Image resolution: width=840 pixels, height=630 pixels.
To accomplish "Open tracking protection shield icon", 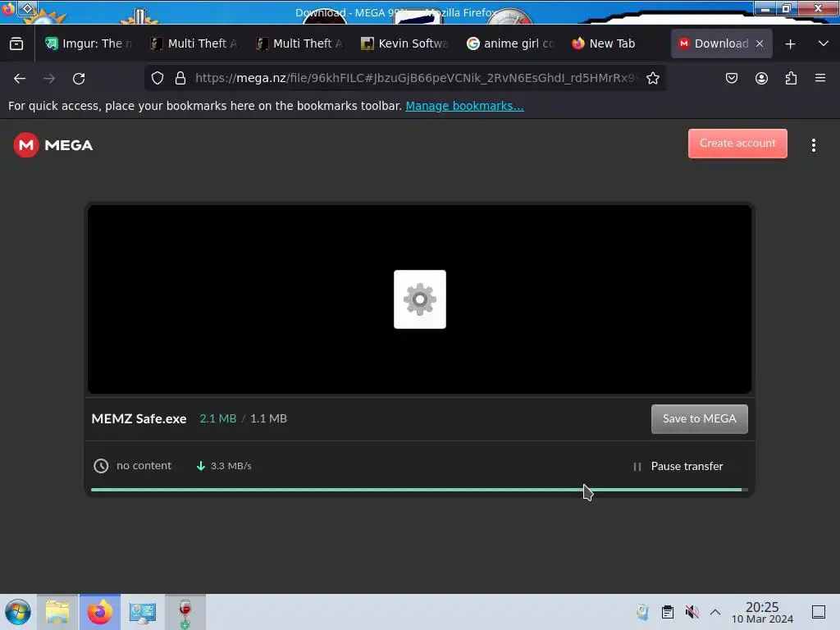I will pos(157,78).
